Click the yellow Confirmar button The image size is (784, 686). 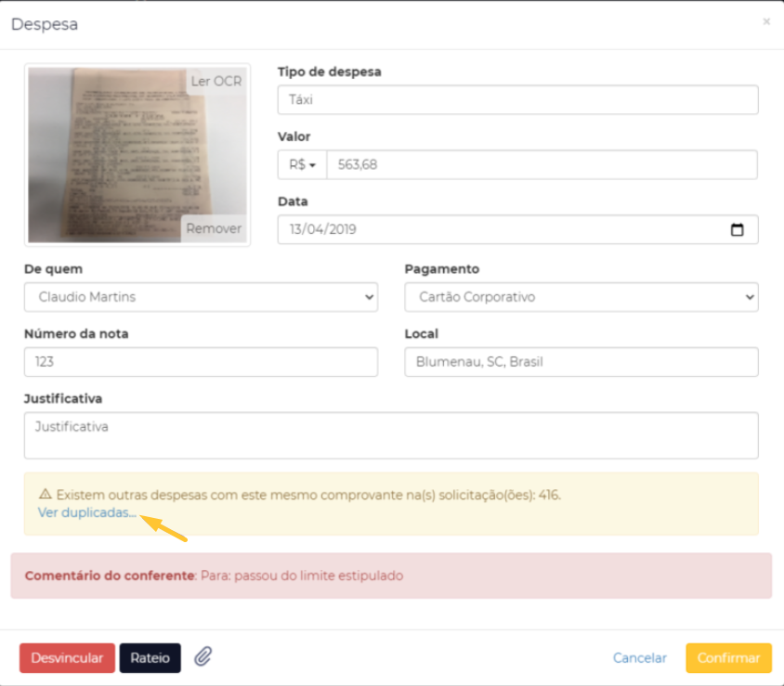(728, 658)
